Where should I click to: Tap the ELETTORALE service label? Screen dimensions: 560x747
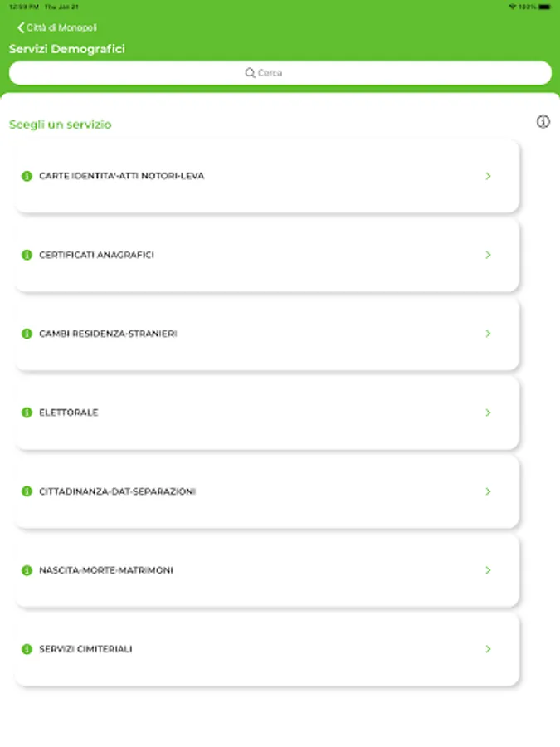click(69, 413)
